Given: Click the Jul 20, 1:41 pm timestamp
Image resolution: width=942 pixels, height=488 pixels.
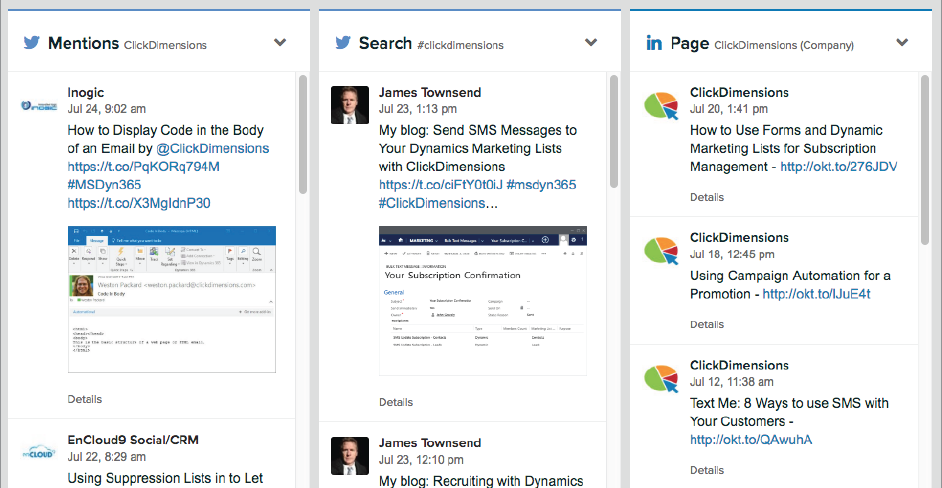Looking at the screenshot, I should 729,109.
